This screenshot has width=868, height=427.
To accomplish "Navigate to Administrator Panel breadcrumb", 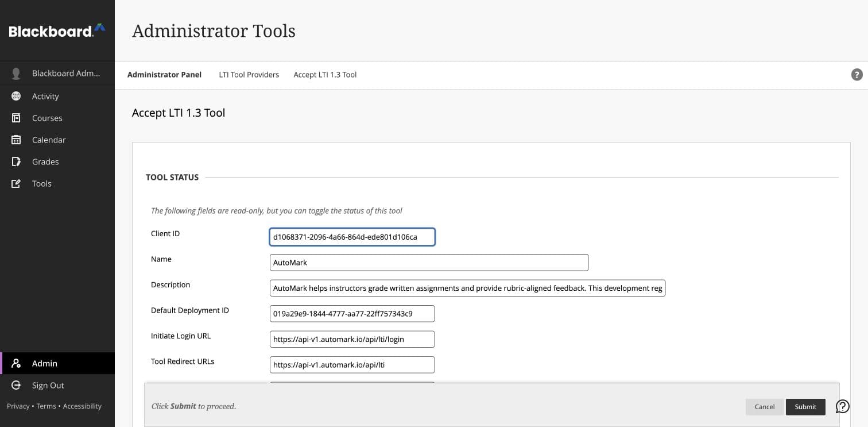I will [x=164, y=75].
